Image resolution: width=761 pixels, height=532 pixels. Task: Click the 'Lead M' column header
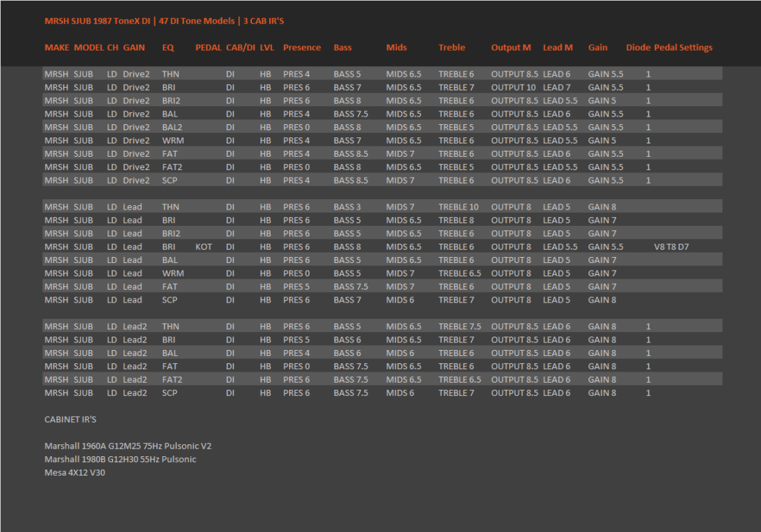click(x=557, y=48)
